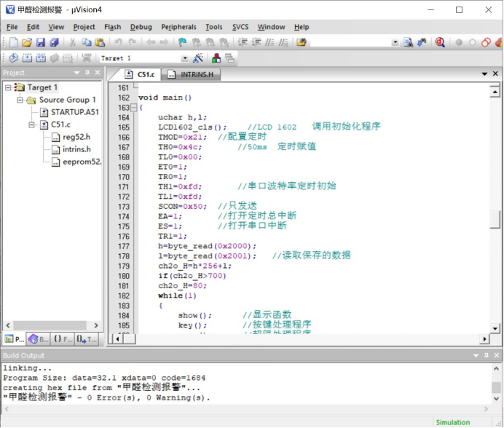
Task: Open File Extensions, Books and Environment icon
Action: click(216, 58)
